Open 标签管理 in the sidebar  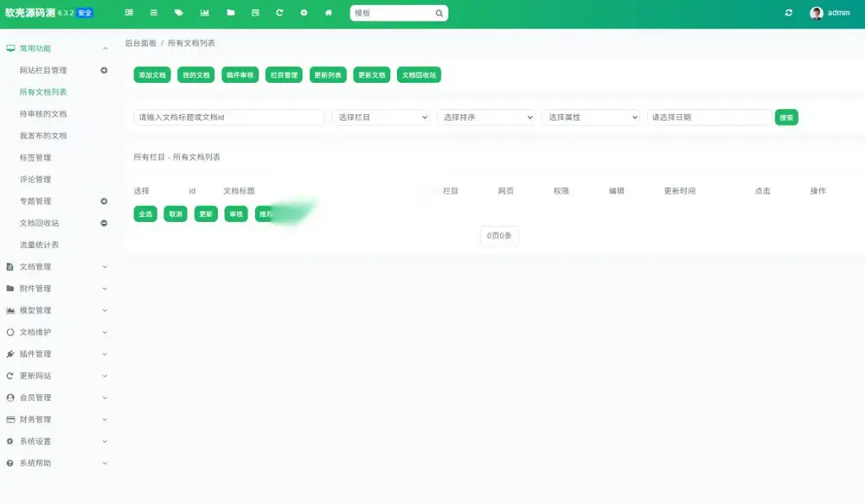point(35,157)
